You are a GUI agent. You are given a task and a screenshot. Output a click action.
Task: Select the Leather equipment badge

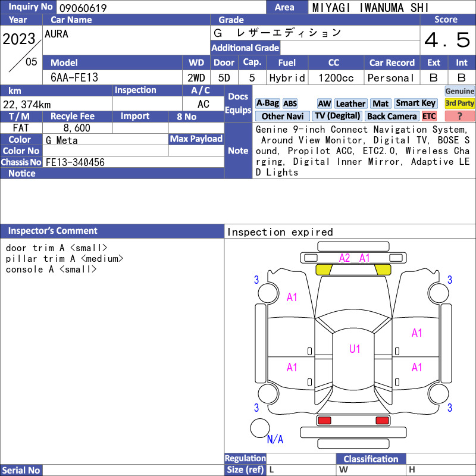pyautogui.click(x=350, y=104)
